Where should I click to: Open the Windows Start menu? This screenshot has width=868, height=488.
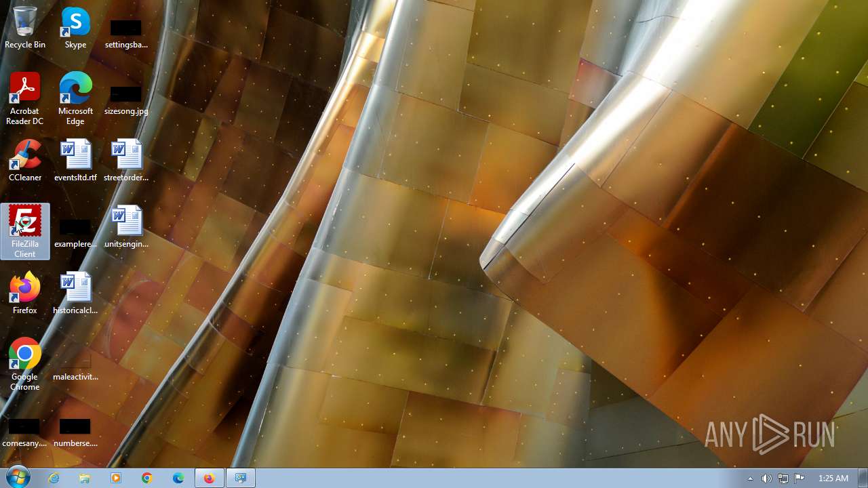click(x=17, y=478)
